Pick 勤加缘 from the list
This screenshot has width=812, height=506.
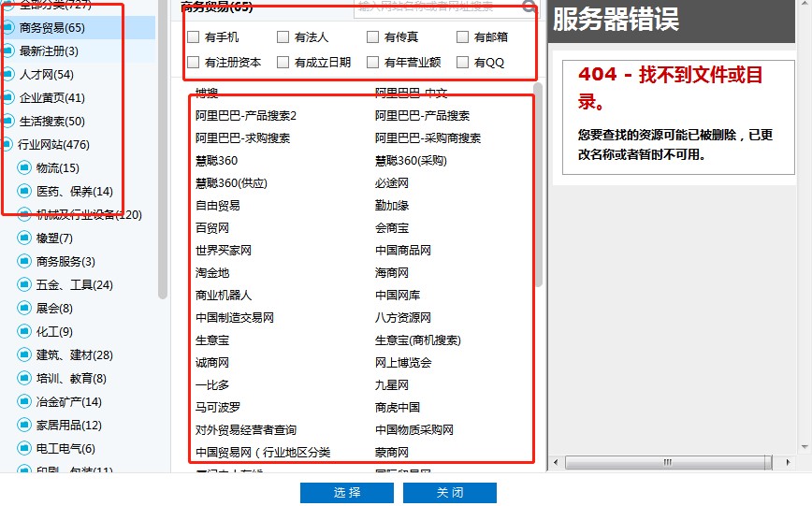click(391, 205)
